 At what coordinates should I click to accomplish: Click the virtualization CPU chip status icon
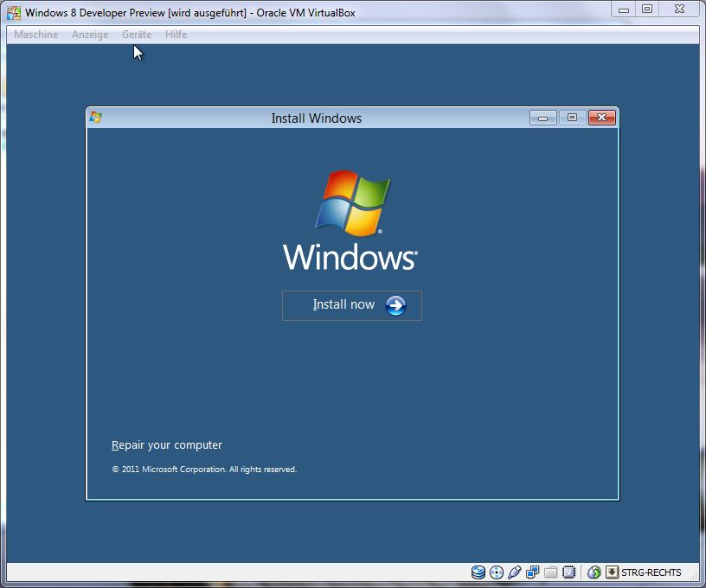tap(568, 572)
